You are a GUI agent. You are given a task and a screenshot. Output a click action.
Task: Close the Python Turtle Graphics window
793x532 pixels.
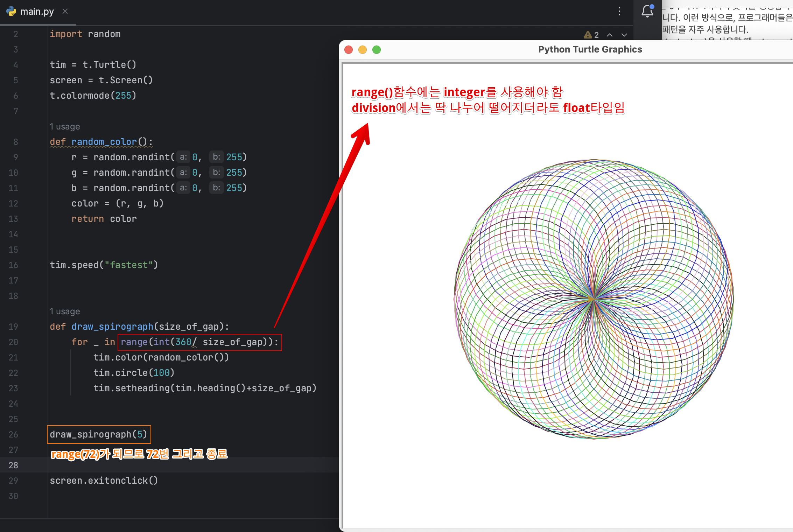(x=349, y=50)
